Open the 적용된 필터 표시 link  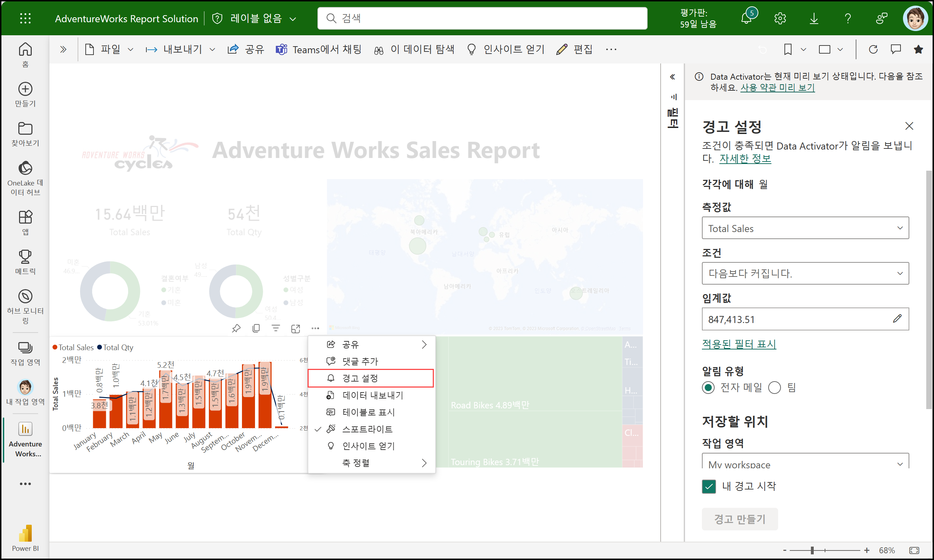pos(739,344)
